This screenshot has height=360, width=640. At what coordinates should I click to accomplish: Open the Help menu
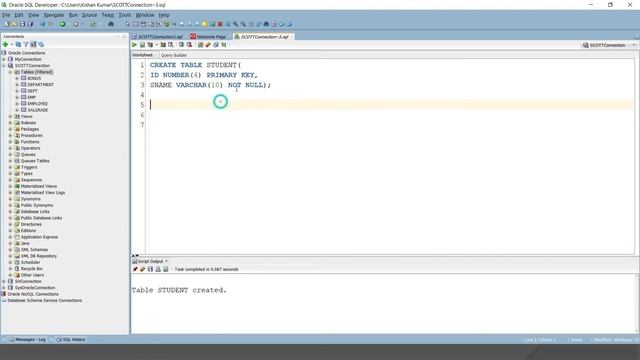164,15
